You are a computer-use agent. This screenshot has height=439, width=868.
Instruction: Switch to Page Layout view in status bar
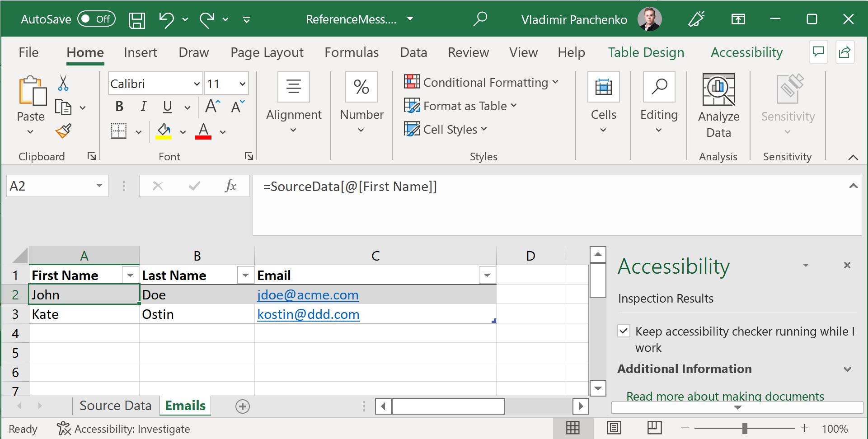click(x=614, y=428)
